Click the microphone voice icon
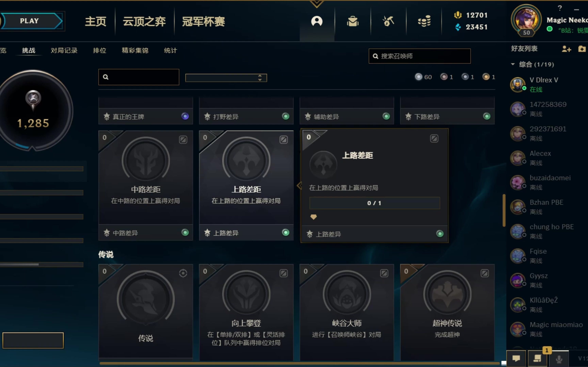This screenshot has height=367, width=588. coord(559,359)
